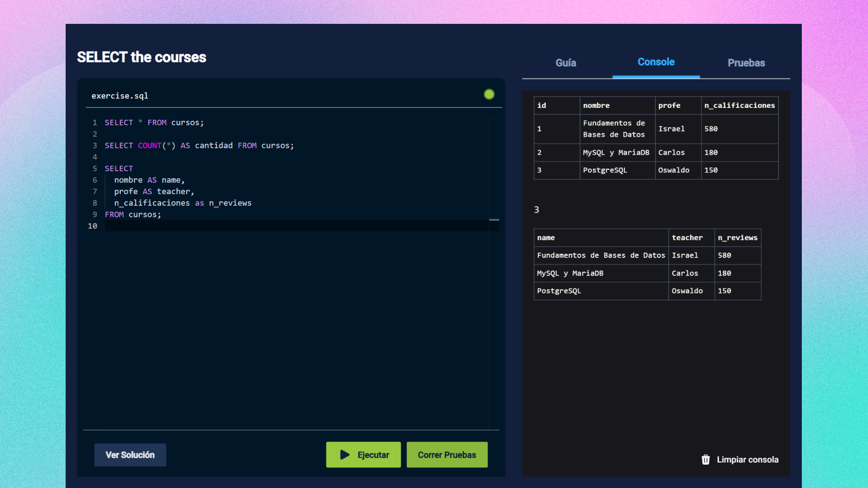The height and width of the screenshot is (488, 868).
Task: Click the play icon on Ejecutar button
Action: [345, 454]
